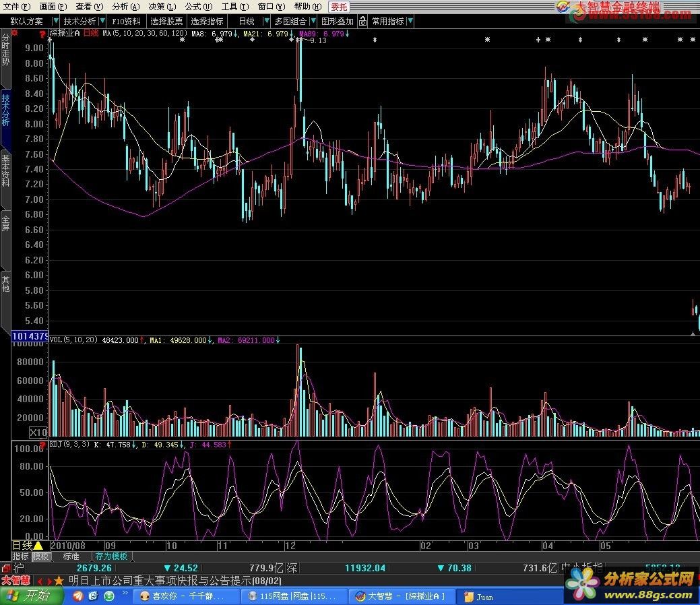Open the 帮助(H) menu
Screen dimensions: 700x605
[308, 7]
